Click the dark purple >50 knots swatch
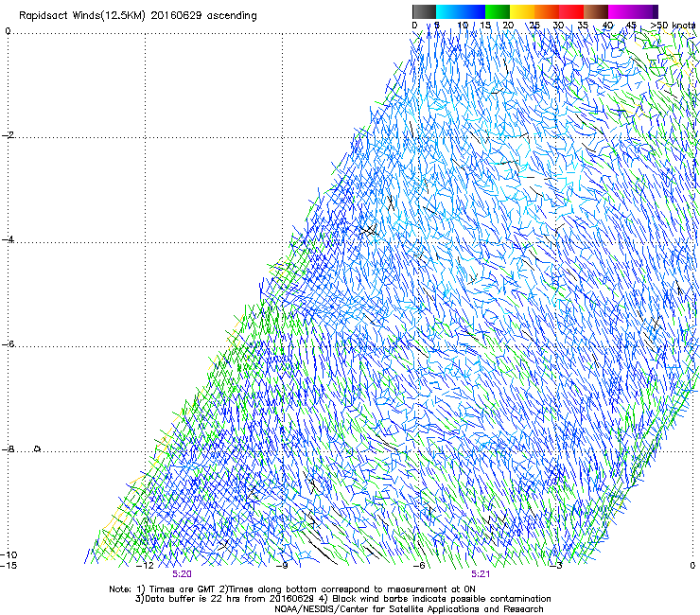 coord(655,11)
